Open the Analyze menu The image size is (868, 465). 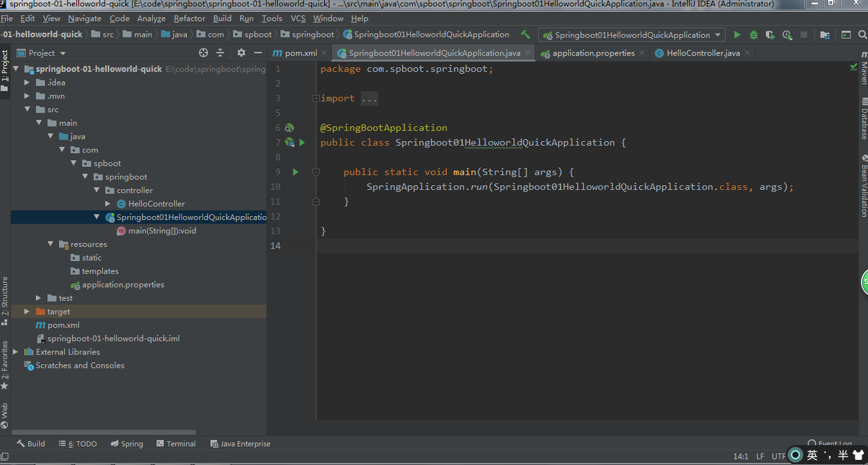click(x=152, y=19)
